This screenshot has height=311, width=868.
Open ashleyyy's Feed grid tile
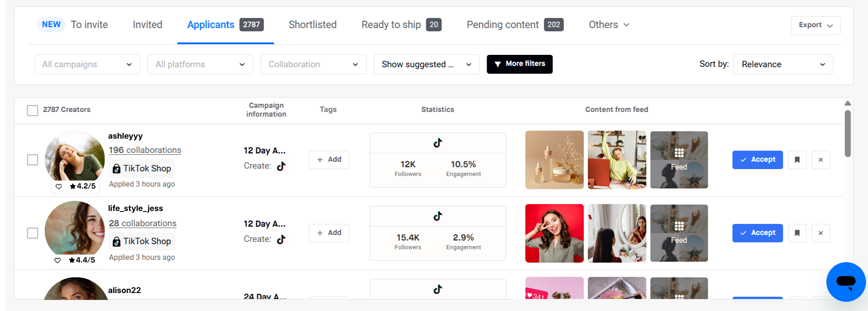[679, 160]
